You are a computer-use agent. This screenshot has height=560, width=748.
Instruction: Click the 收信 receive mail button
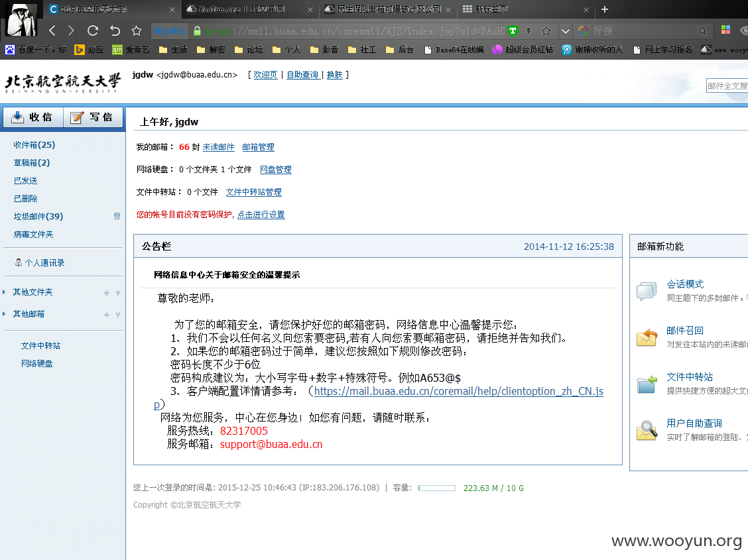33,117
